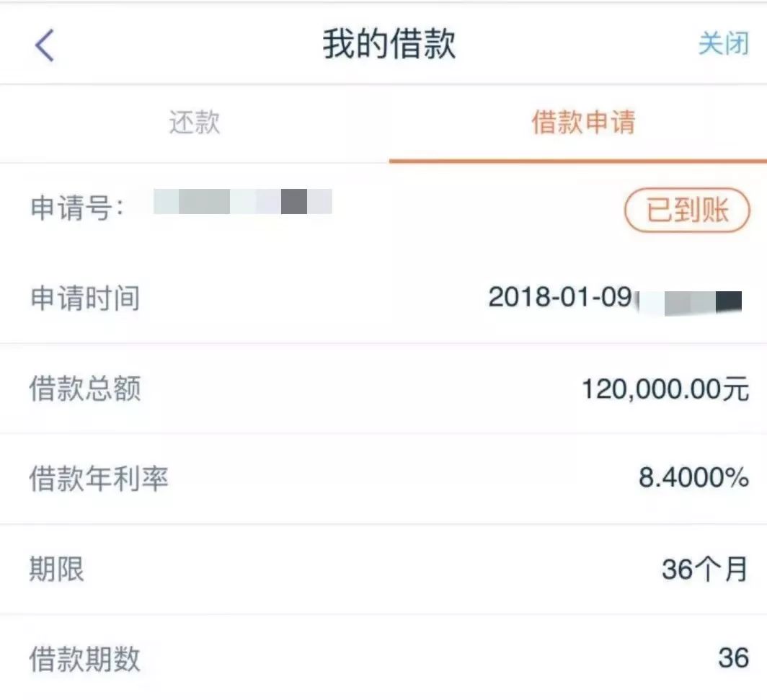Click the 120,000.00元 loan amount
This screenshot has height=700, width=767.
point(665,389)
